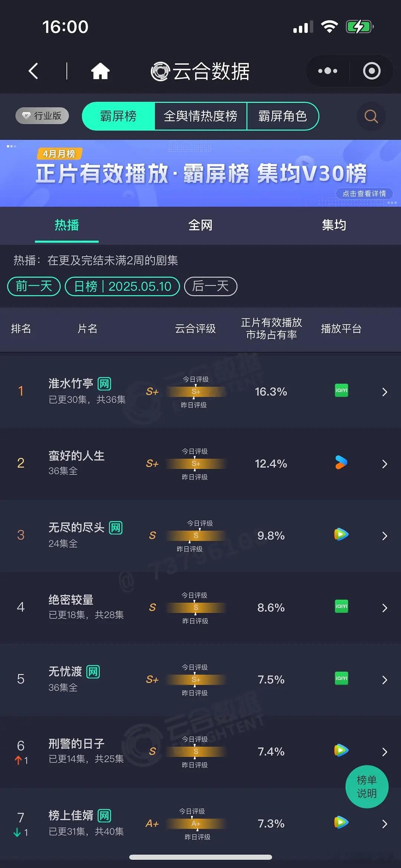The image size is (401, 868).
Task: Open 榜单说明 floating button
Action: point(367,787)
